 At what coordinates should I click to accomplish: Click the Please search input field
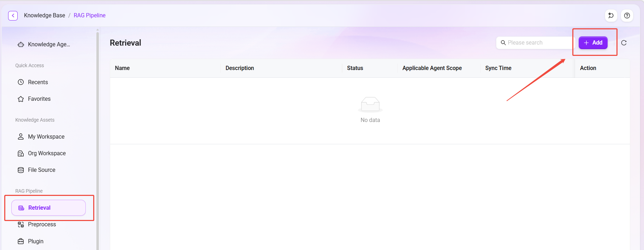[536, 43]
